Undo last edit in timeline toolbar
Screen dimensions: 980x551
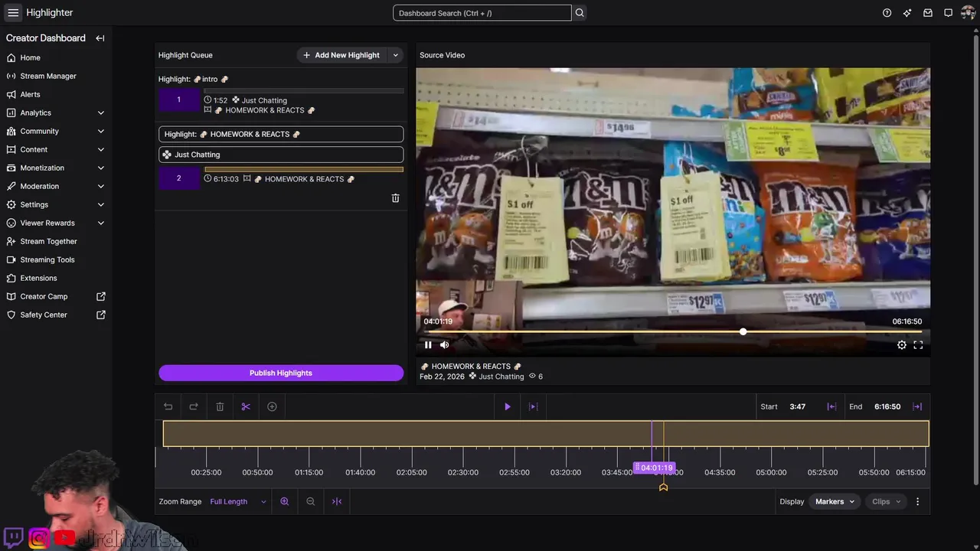pyautogui.click(x=168, y=407)
